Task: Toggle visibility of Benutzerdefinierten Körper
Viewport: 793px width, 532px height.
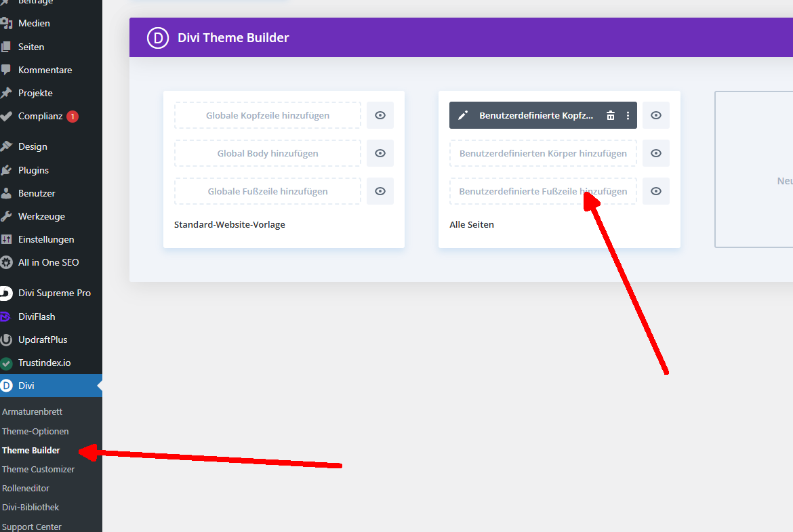Action: pos(656,153)
